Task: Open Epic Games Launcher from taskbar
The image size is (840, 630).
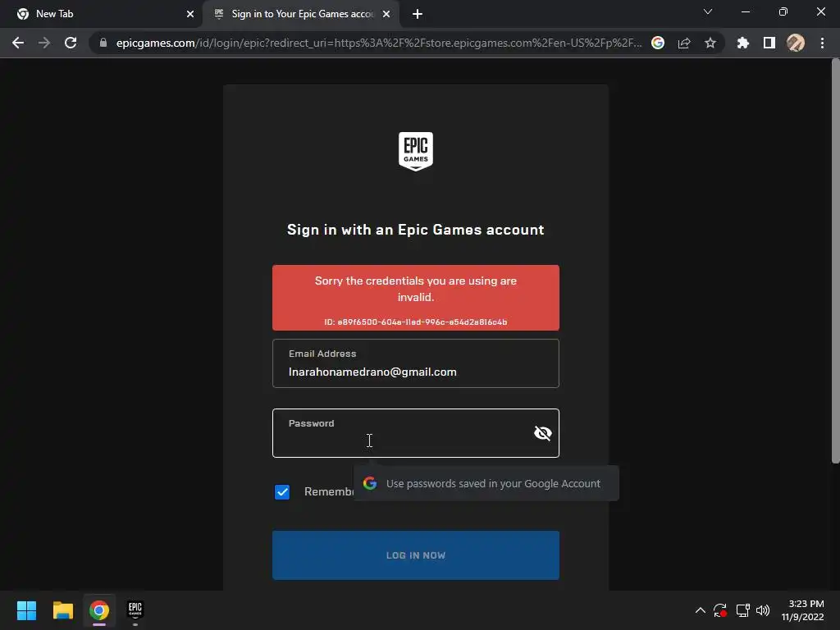Action: click(x=135, y=610)
